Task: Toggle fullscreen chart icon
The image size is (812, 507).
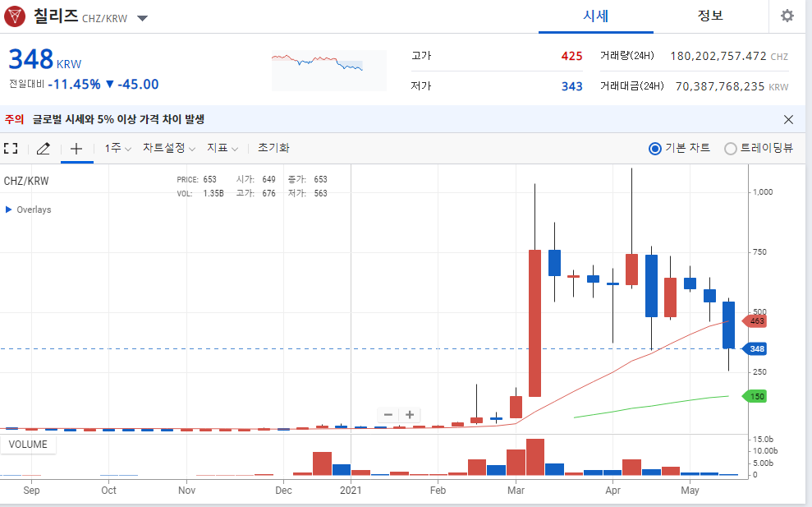Action: (11, 149)
